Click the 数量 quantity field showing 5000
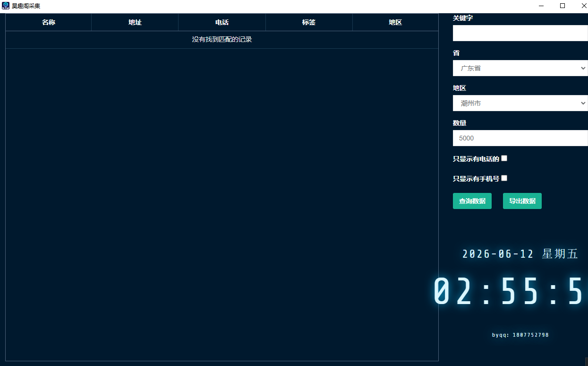 (520, 138)
